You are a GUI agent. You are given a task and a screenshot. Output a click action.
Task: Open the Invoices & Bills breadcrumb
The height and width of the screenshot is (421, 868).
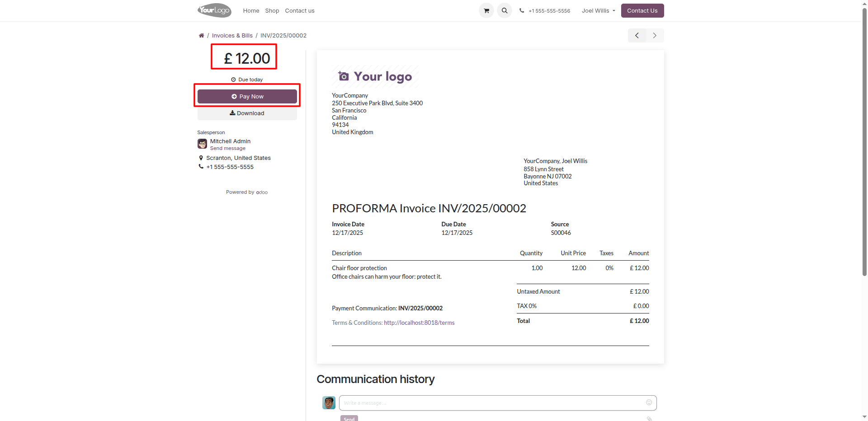pyautogui.click(x=232, y=36)
